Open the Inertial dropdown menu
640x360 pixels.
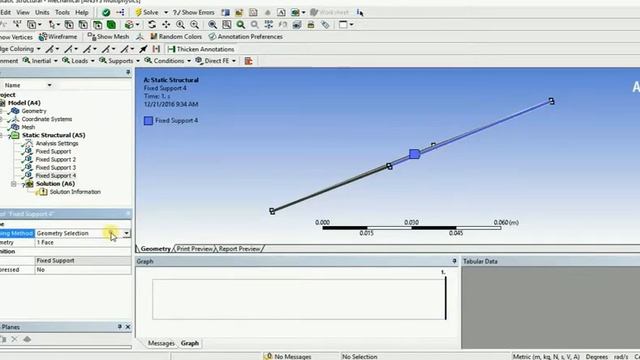tap(40, 61)
